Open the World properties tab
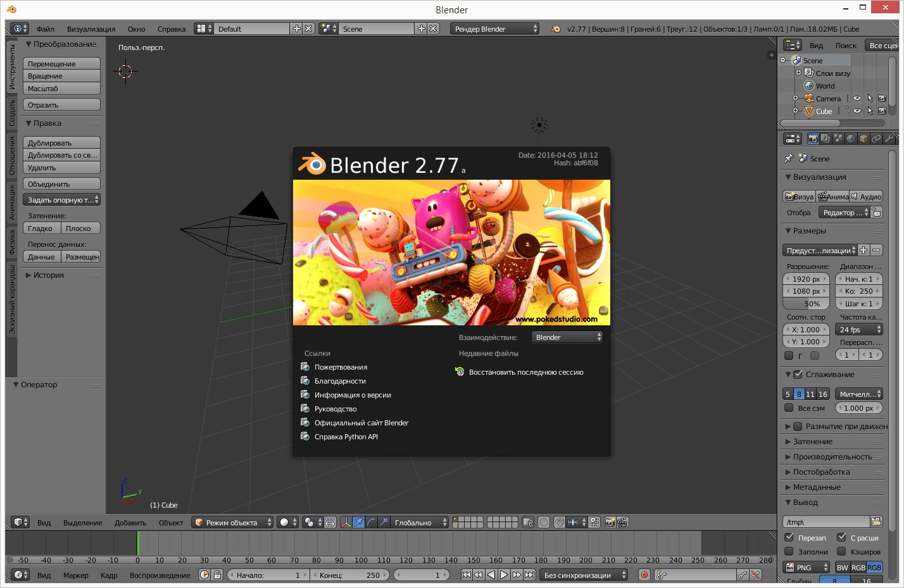 [x=851, y=139]
